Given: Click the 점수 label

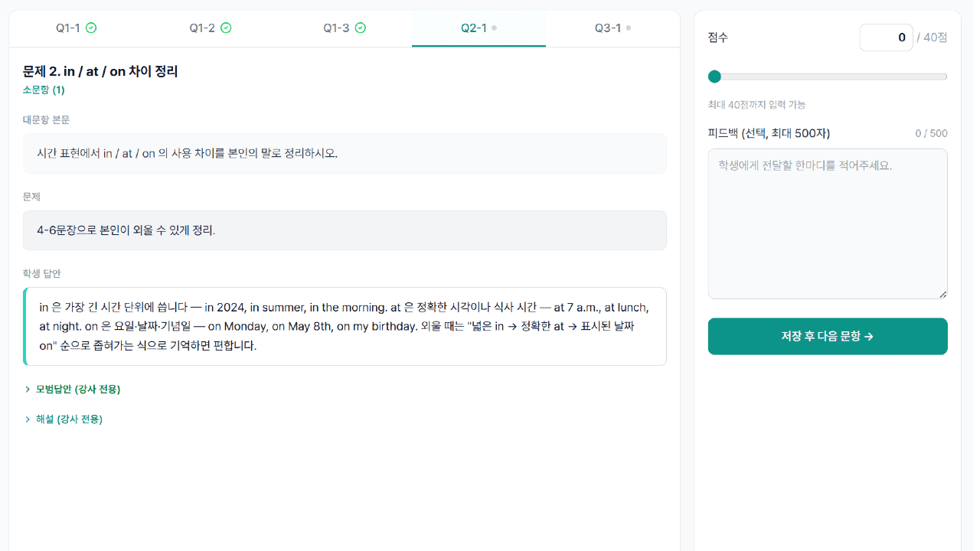Looking at the screenshot, I should (x=718, y=37).
